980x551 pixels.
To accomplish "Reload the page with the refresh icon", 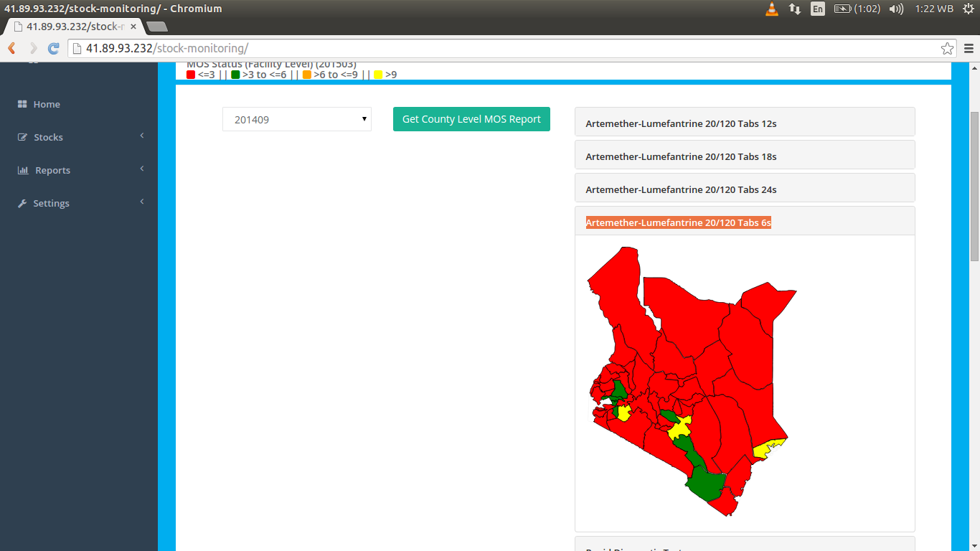I will pyautogui.click(x=53, y=48).
